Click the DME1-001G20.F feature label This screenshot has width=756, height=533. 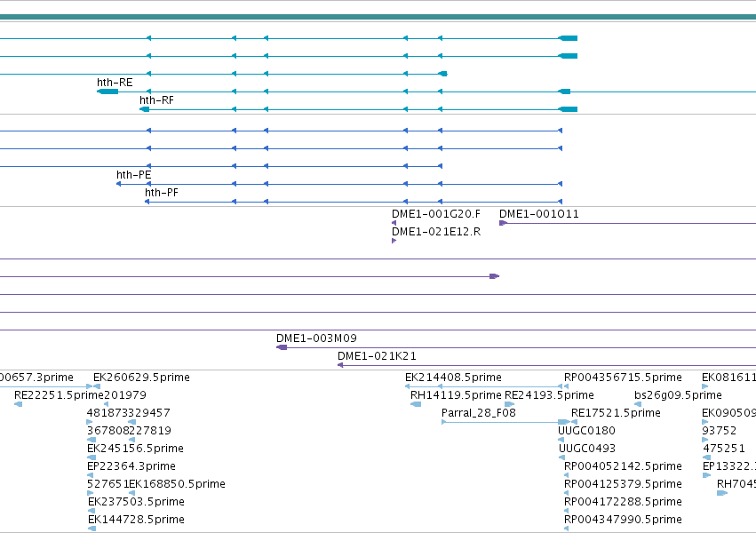coord(436,214)
